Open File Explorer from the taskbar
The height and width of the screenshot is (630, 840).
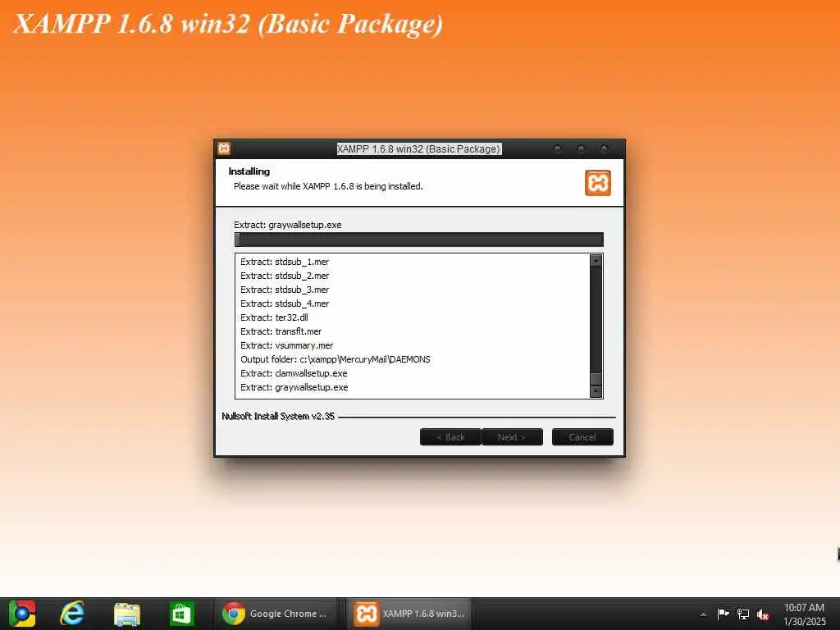[127, 614]
